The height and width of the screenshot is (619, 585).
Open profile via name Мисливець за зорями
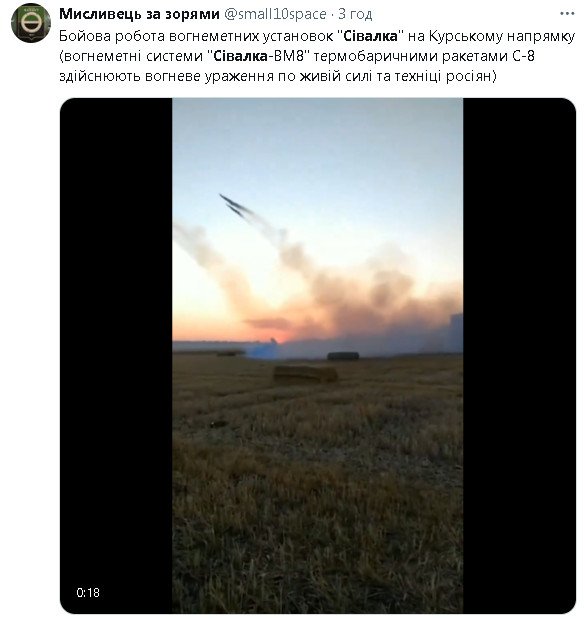coord(139,14)
